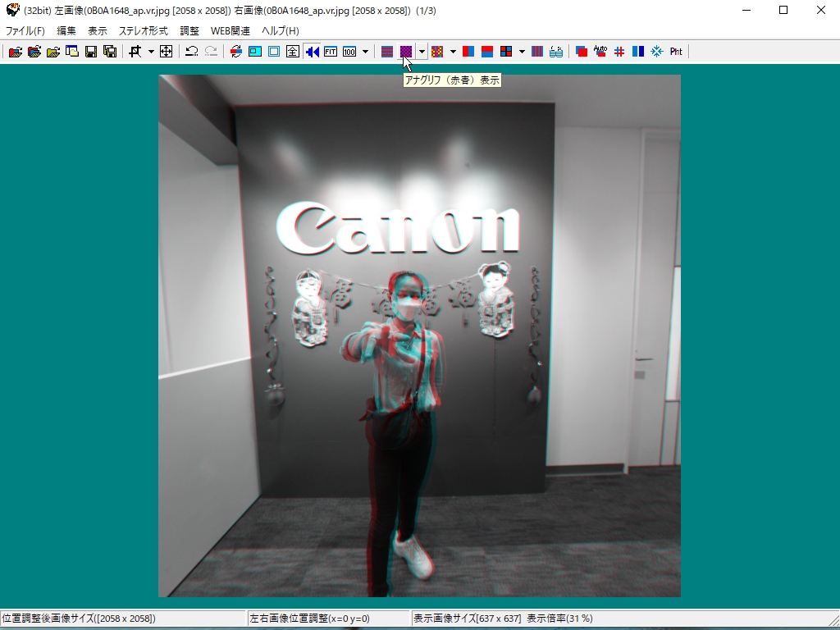The height and width of the screenshot is (630, 840).
Task: Click the greyed-out Redo arrow icon
Action: click(x=211, y=52)
